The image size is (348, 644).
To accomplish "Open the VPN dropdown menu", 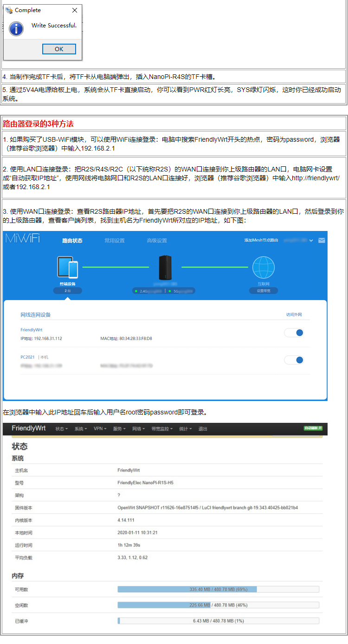I will pos(100,429).
